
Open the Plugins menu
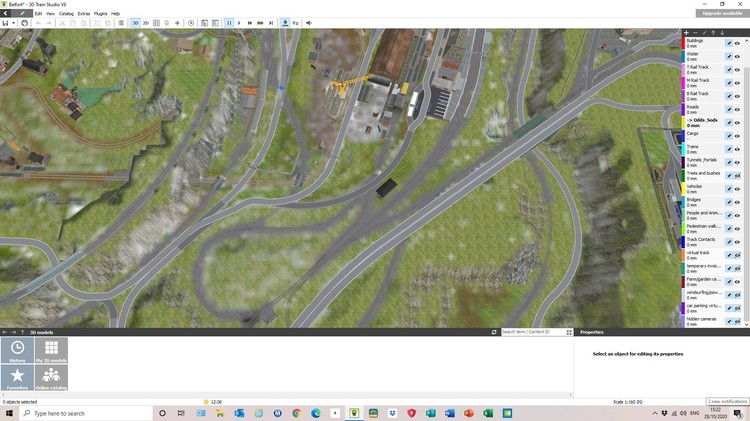[101, 13]
